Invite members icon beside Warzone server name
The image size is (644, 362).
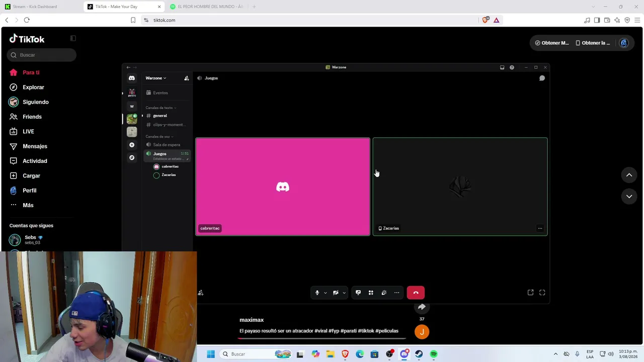point(187,78)
